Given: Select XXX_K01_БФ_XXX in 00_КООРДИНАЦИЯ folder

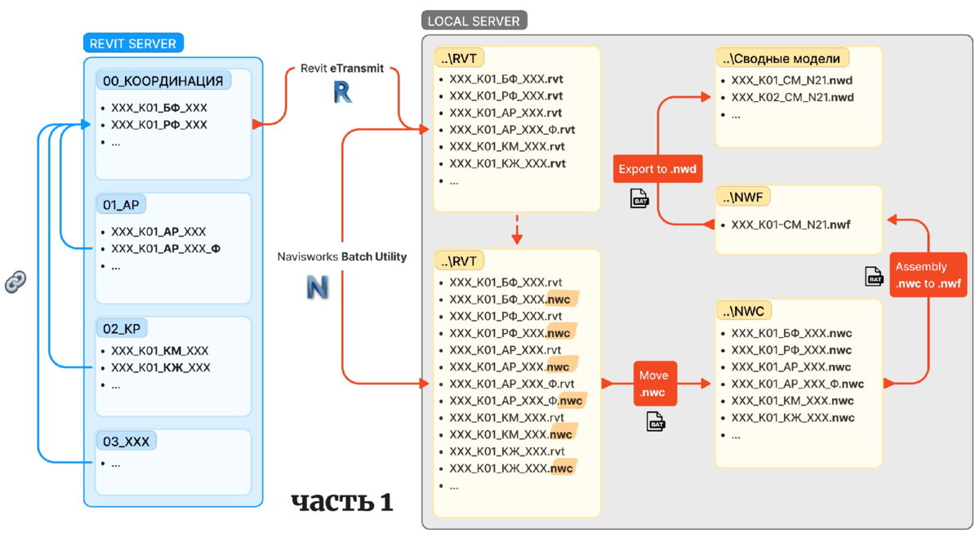Looking at the screenshot, I should click(159, 108).
